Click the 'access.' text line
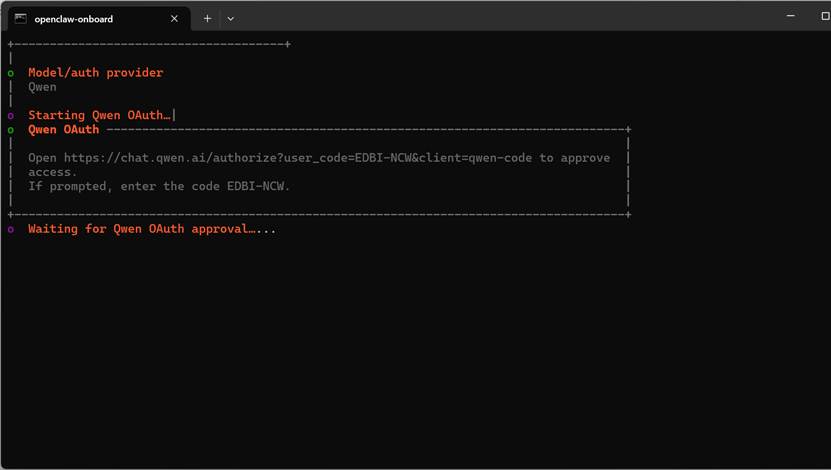 52,172
